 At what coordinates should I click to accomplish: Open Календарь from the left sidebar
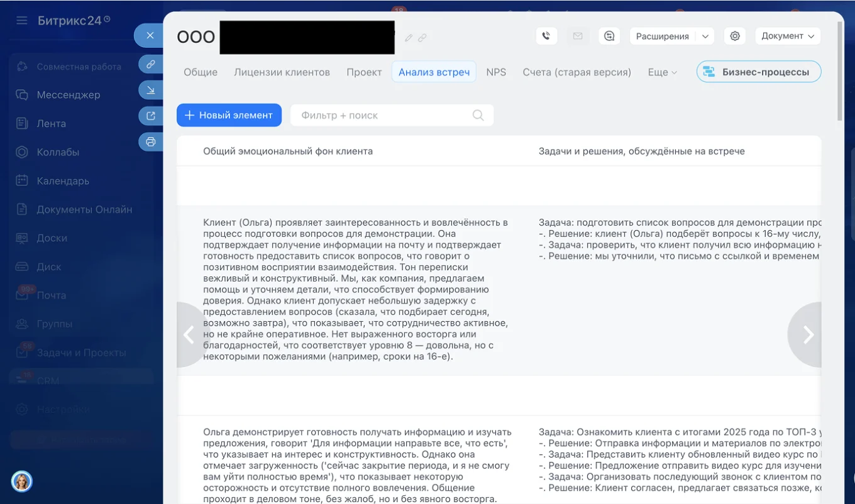click(x=65, y=180)
